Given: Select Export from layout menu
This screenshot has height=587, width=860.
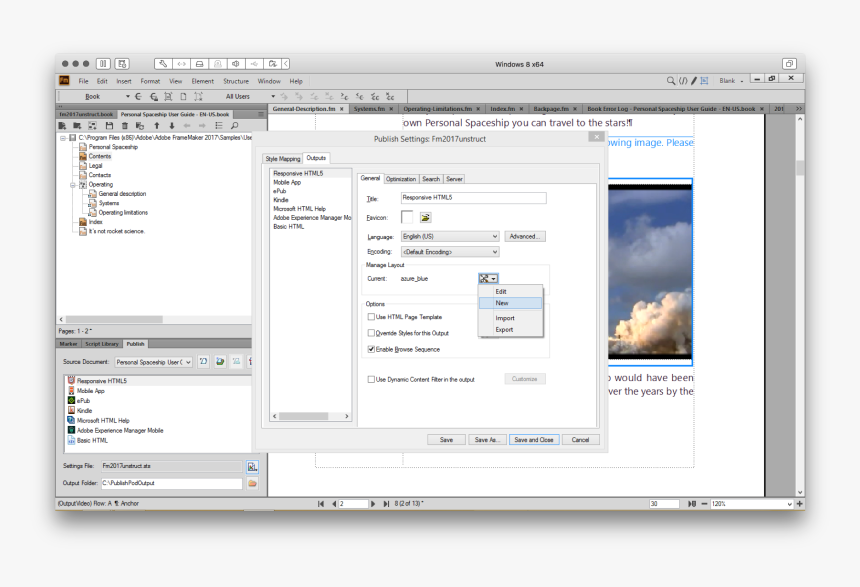Looking at the screenshot, I should pos(510,330).
